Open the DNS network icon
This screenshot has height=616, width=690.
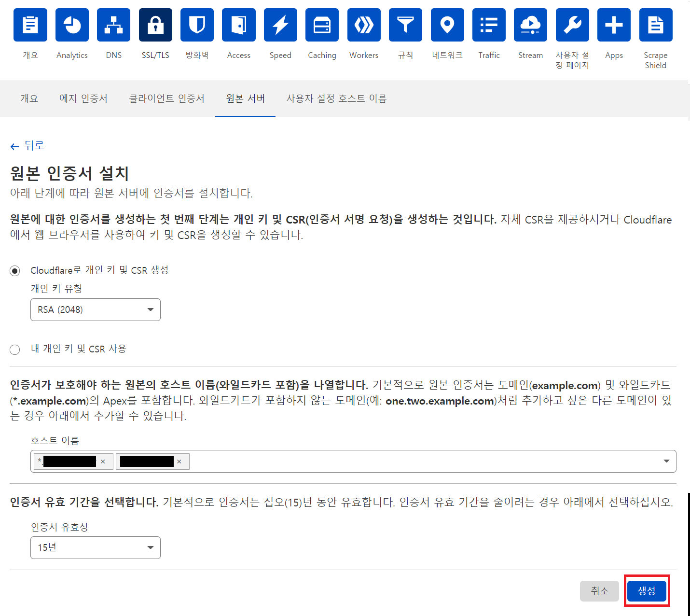(x=113, y=25)
